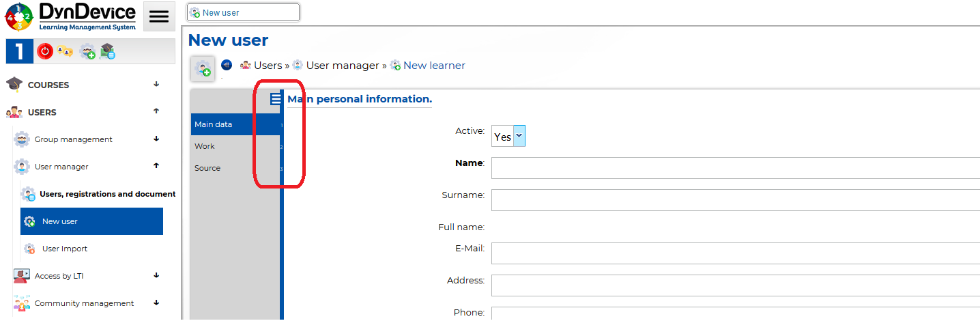Click the large new user icon under the title
The image size is (980, 321).
tap(203, 68)
